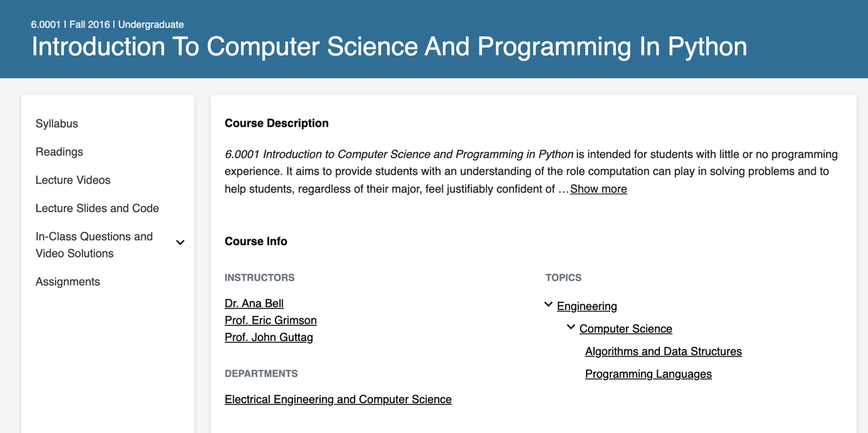Navigate to Assignments page
This screenshot has height=433, width=868.
(68, 282)
